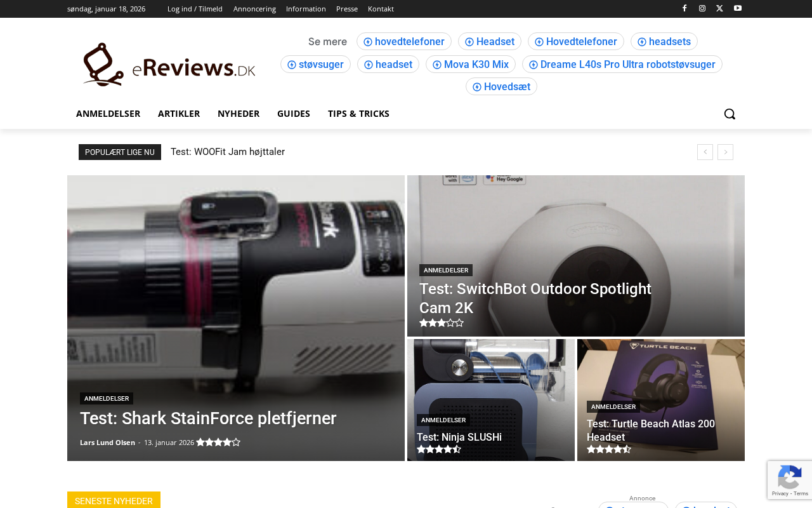Select the headsets tag
This screenshot has width=812, height=508.
tap(664, 41)
